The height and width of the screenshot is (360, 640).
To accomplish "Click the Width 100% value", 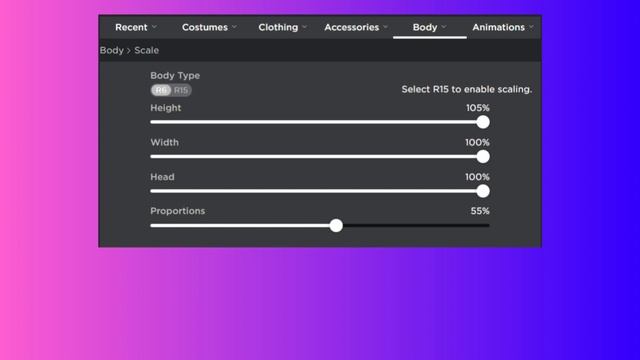I will pyautogui.click(x=477, y=142).
